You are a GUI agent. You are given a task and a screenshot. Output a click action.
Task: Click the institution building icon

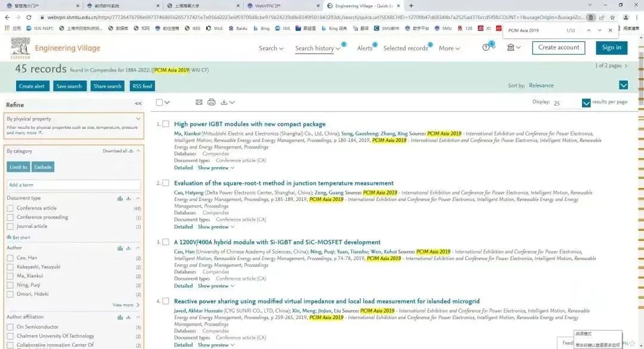click(510, 48)
